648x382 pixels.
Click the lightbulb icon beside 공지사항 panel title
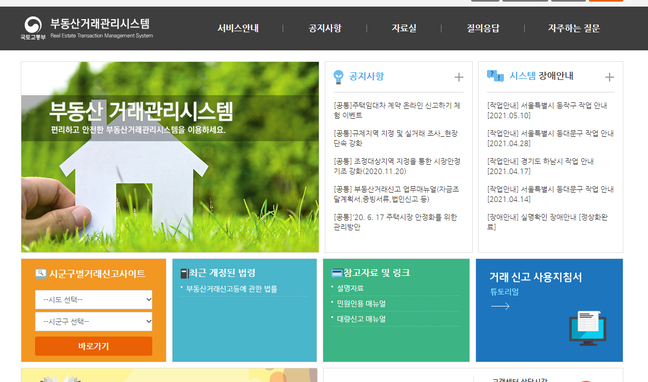pos(338,77)
